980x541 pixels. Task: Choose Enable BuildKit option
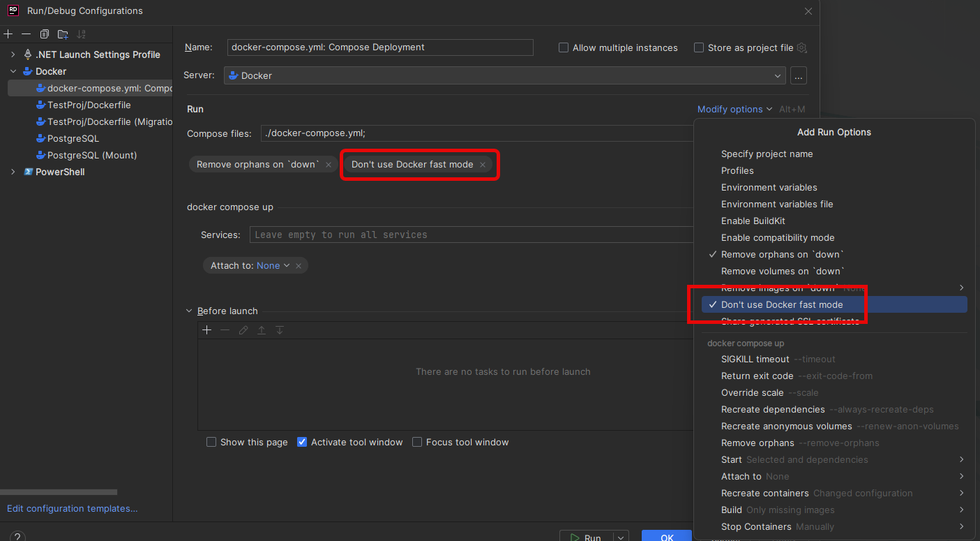tap(834, 221)
